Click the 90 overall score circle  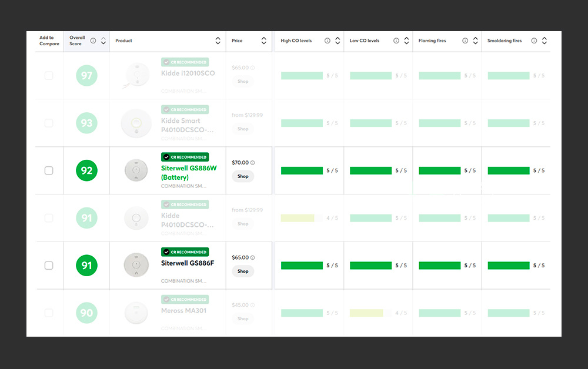86,313
